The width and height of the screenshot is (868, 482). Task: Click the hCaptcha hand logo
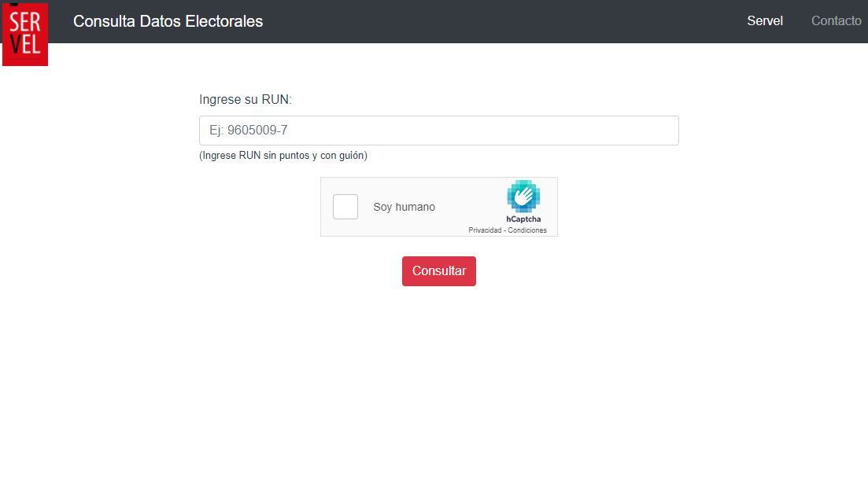tap(523, 197)
